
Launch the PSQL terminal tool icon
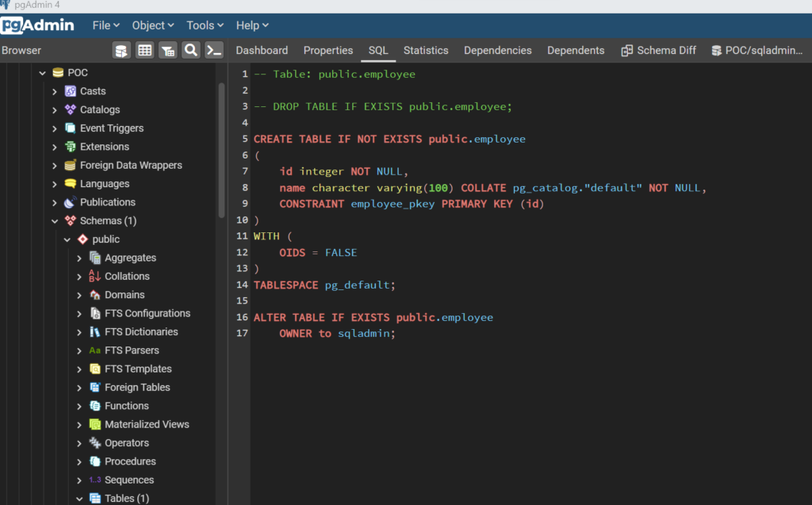pyautogui.click(x=213, y=50)
